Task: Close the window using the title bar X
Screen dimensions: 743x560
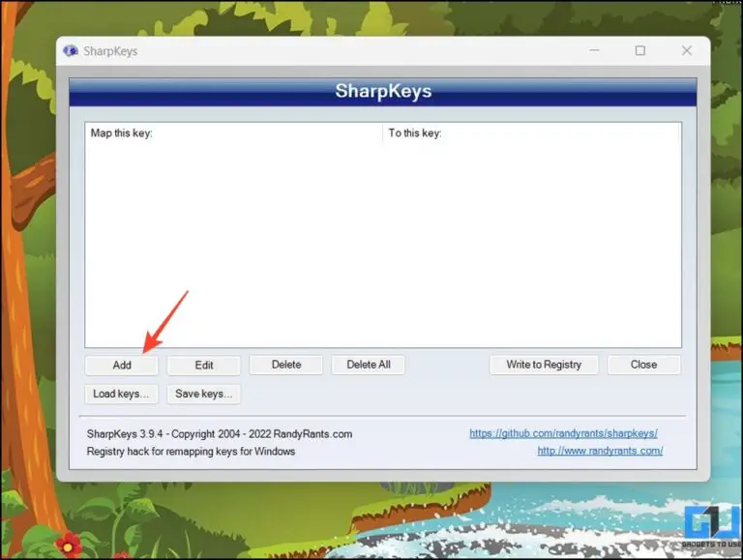Action: point(686,51)
